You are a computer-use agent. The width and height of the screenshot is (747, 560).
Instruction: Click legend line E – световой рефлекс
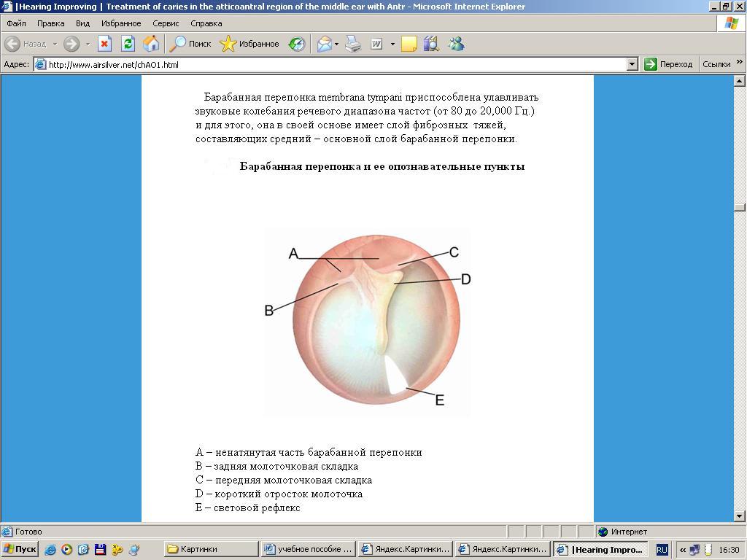point(248,507)
